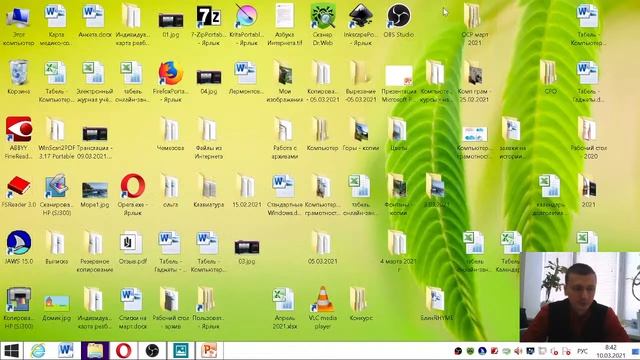Select the Inkscape Portable shortcut
This screenshot has height=360, width=640.
pos(361,17)
